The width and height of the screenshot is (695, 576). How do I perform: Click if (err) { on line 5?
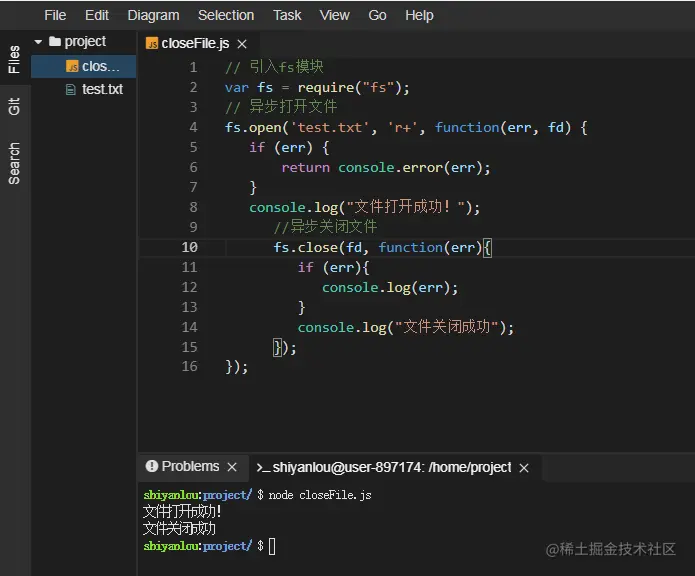(x=289, y=148)
